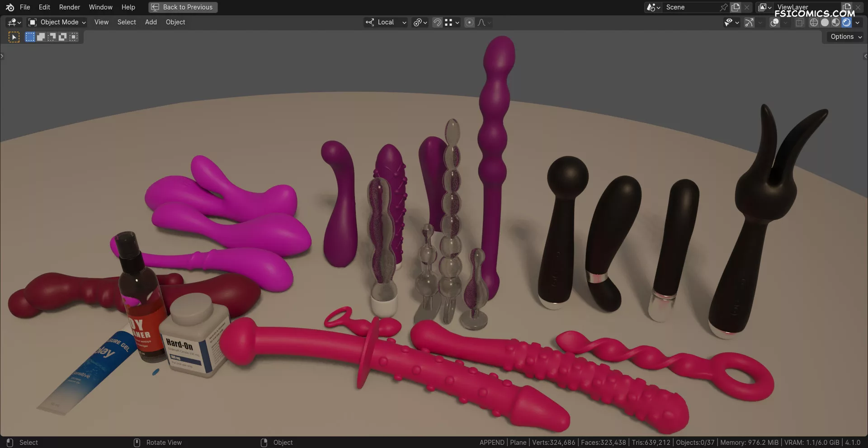This screenshot has width=868, height=448.
Task: Switch to Wireframe viewport shading
Action: [814, 22]
